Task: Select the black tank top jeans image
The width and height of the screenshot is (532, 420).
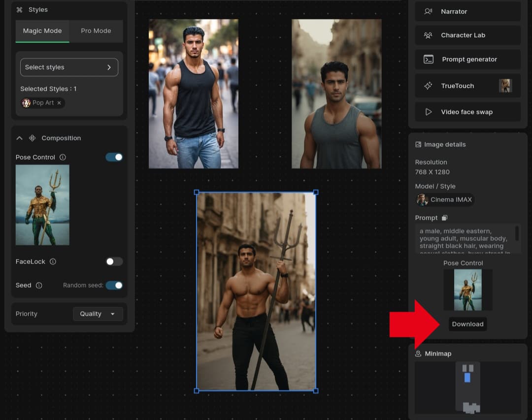Action: coord(194,94)
